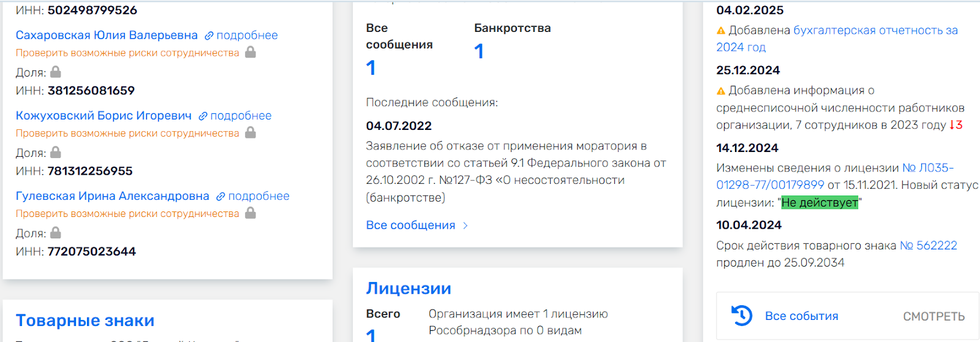Click warning icon beside headcount information event
The image size is (980, 342).
tap(721, 91)
